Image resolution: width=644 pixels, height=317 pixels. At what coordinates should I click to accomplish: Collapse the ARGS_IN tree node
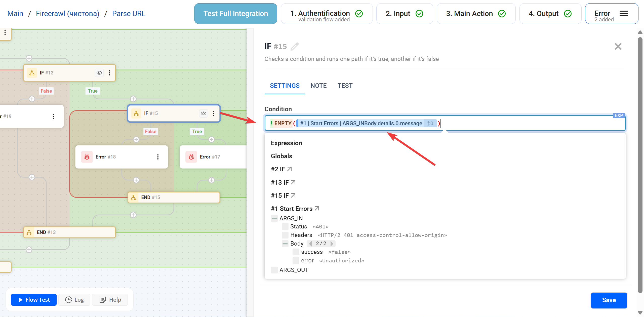coord(274,218)
